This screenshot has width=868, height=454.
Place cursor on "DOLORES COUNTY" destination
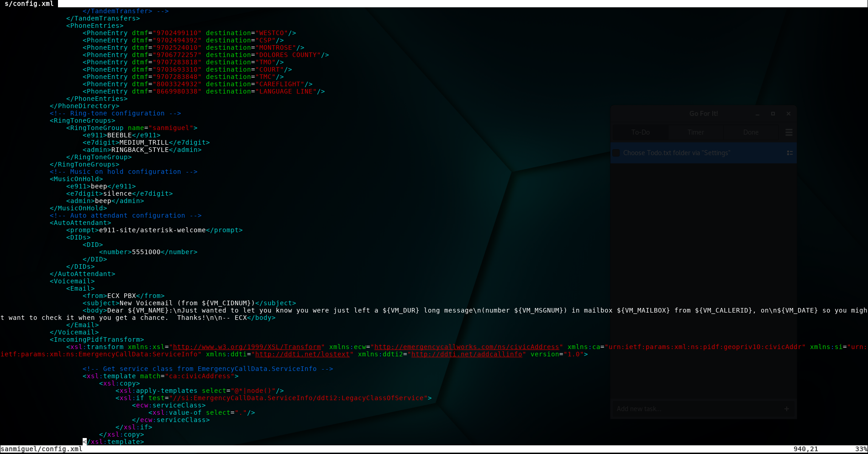[x=288, y=55]
